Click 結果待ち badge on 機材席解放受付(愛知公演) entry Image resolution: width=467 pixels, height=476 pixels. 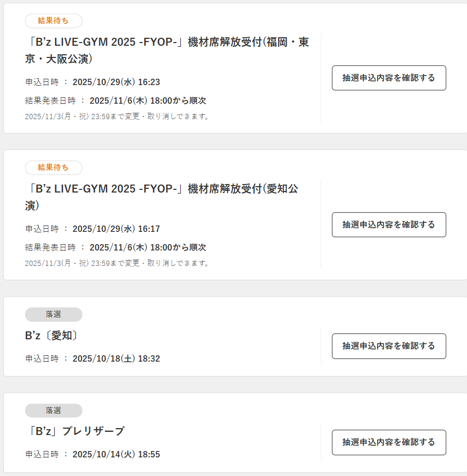point(54,168)
